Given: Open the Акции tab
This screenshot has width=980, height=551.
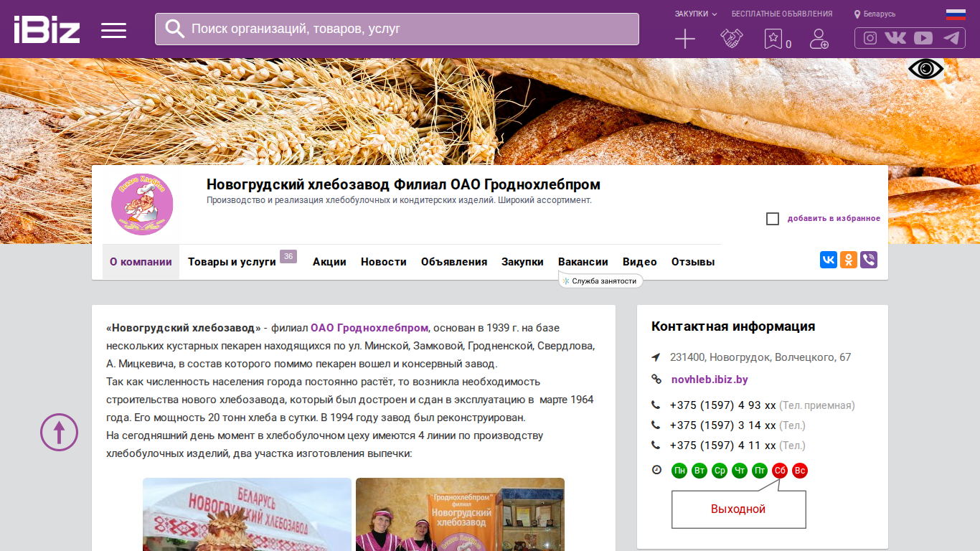Looking at the screenshot, I should pyautogui.click(x=329, y=262).
